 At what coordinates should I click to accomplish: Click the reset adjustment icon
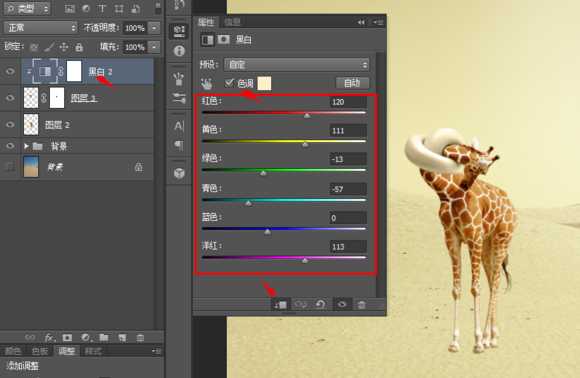[x=320, y=304]
